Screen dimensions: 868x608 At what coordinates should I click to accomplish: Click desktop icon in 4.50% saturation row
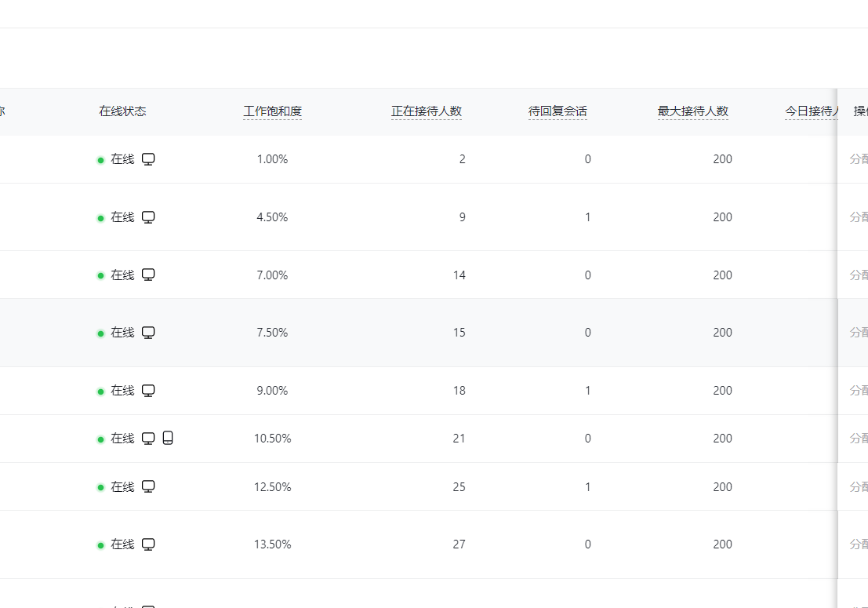tap(148, 217)
